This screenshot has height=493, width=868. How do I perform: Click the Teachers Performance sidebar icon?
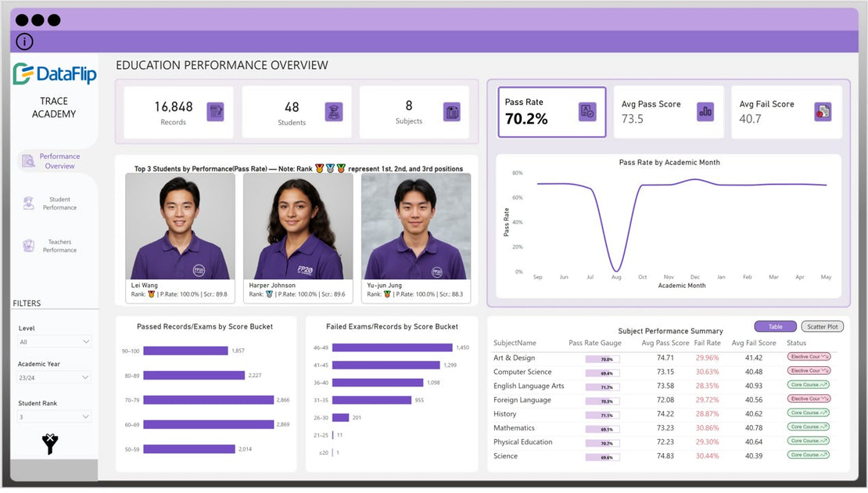29,246
